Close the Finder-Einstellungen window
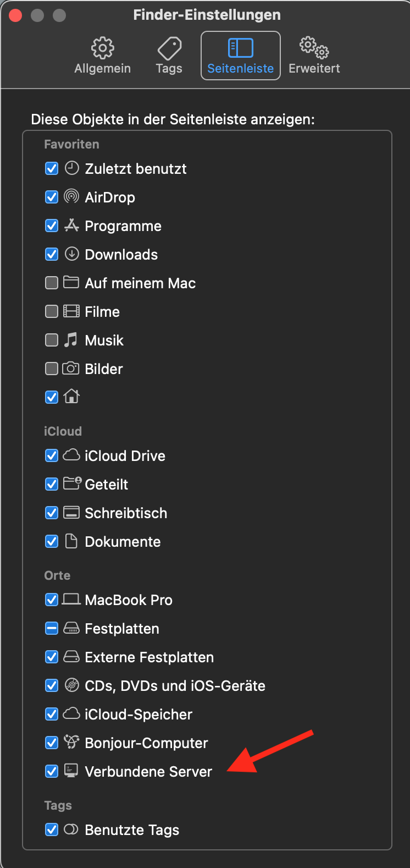Screen dimensions: 410x868 [16, 15]
